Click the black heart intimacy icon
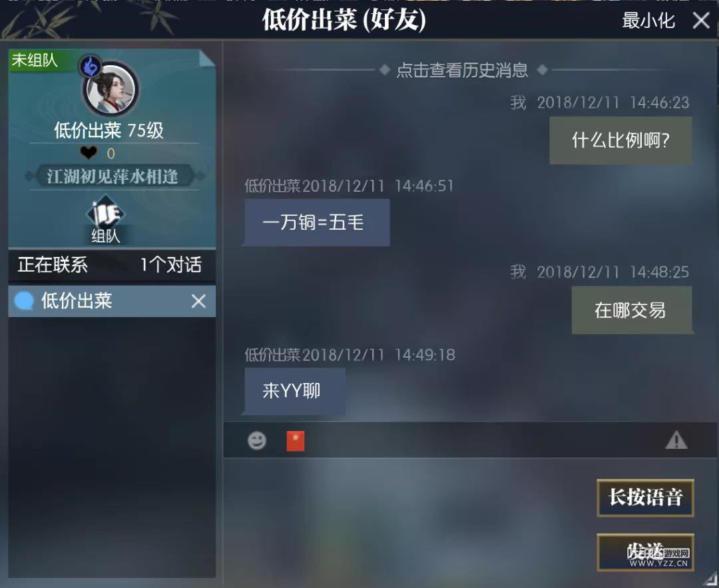 click(89, 152)
